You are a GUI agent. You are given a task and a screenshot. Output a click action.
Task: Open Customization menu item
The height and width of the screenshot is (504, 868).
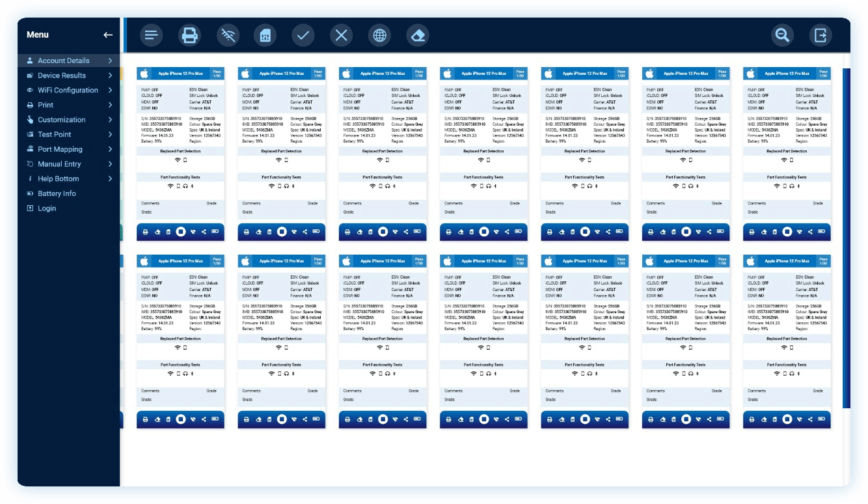point(69,120)
